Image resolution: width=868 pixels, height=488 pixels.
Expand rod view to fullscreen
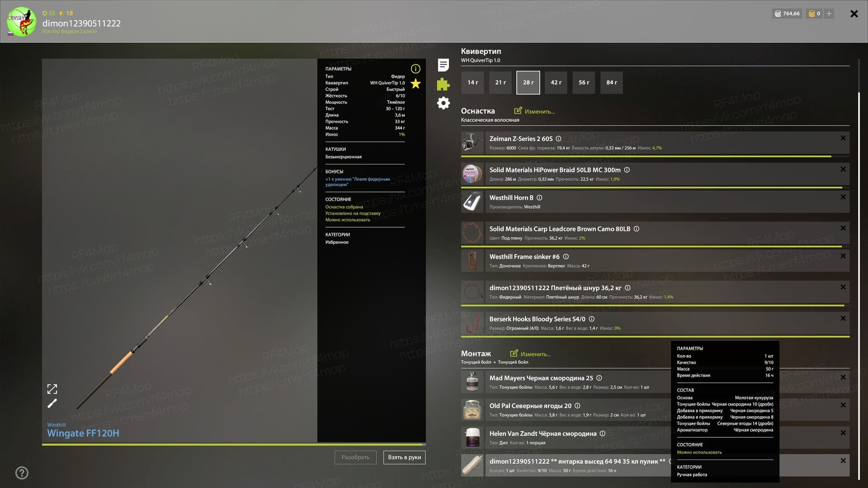[x=52, y=389]
